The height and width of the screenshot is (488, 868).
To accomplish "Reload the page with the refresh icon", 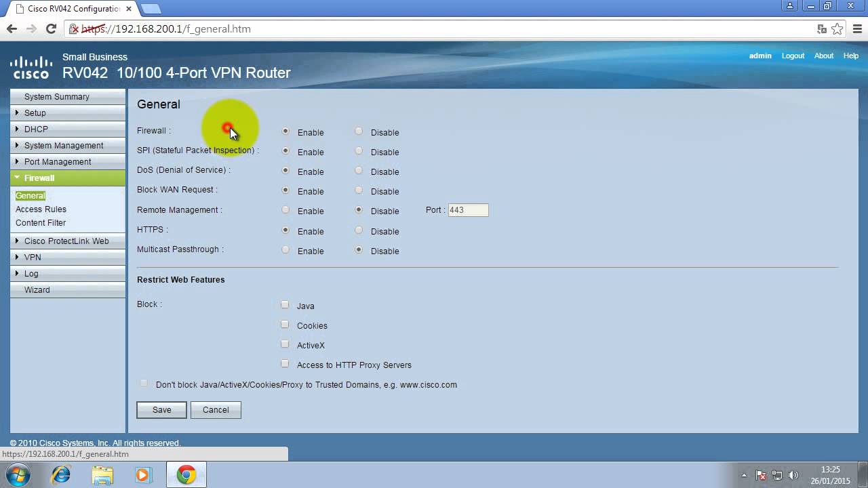I will (51, 29).
